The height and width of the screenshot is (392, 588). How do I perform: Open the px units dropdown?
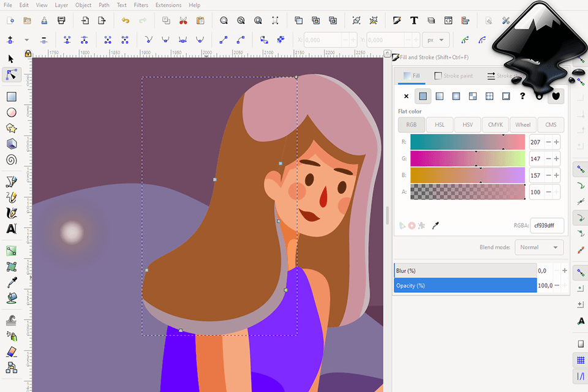[x=435, y=40]
